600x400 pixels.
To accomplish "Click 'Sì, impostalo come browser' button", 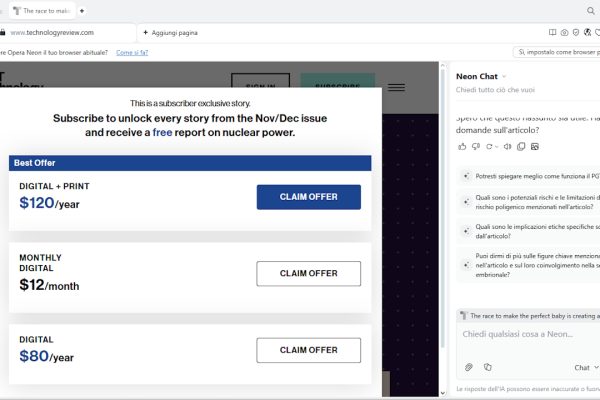I will pos(557,52).
